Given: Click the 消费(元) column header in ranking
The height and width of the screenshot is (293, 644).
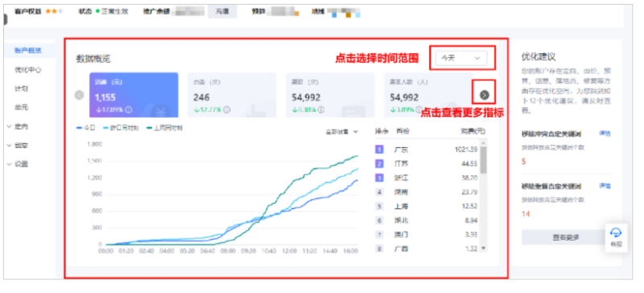Looking at the screenshot, I should (x=473, y=131).
